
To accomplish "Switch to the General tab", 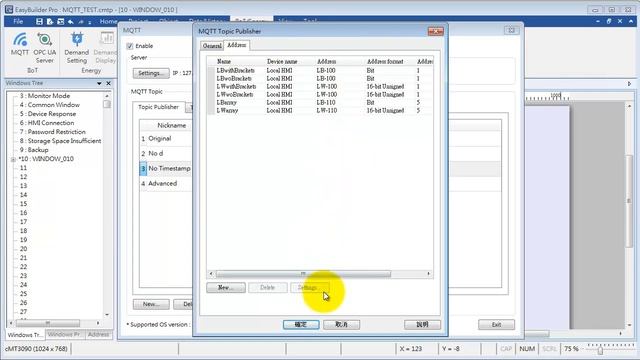I will point(212,46).
